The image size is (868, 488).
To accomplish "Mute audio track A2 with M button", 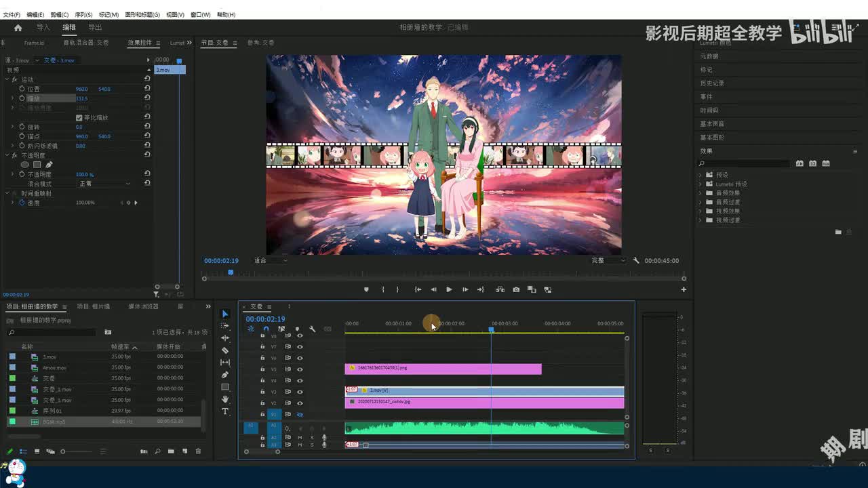I will coord(300,437).
